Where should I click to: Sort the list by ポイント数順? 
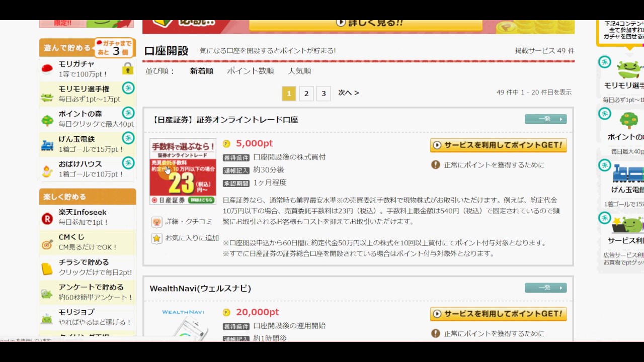click(251, 71)
